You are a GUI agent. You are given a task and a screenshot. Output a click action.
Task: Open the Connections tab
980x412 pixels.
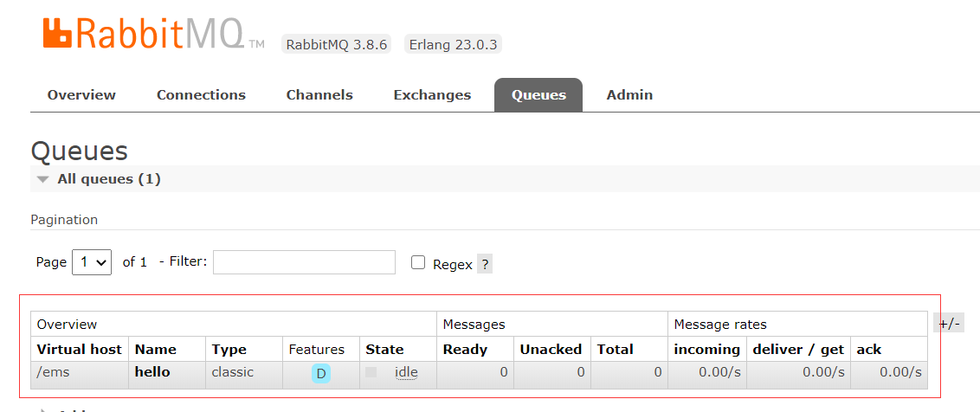point(201,95)
